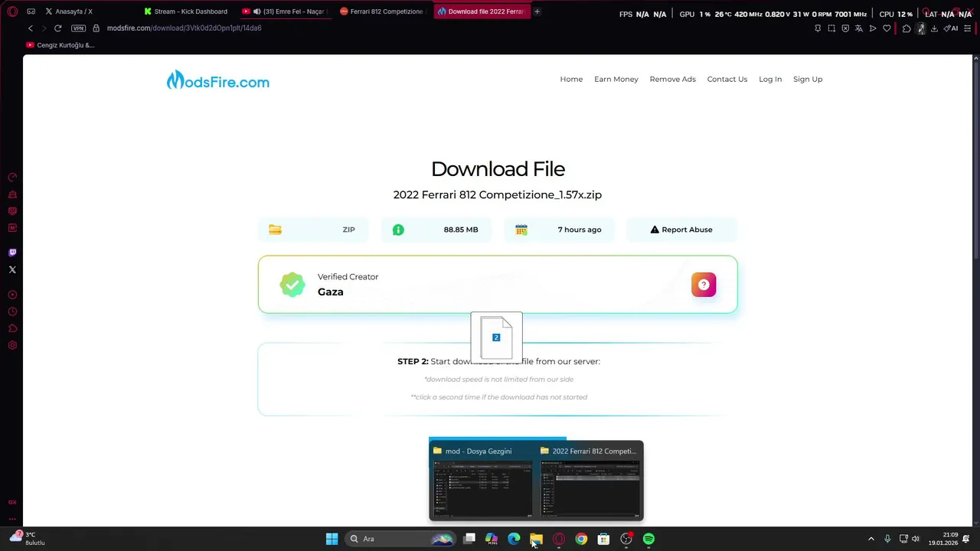Mute the Emre Fel tab audio

(257, 11)
